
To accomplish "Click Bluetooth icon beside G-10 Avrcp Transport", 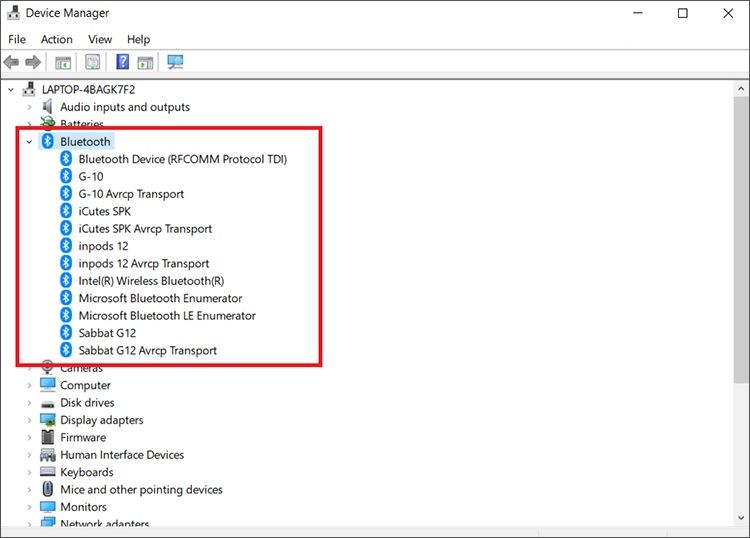I will pos(66,193).
